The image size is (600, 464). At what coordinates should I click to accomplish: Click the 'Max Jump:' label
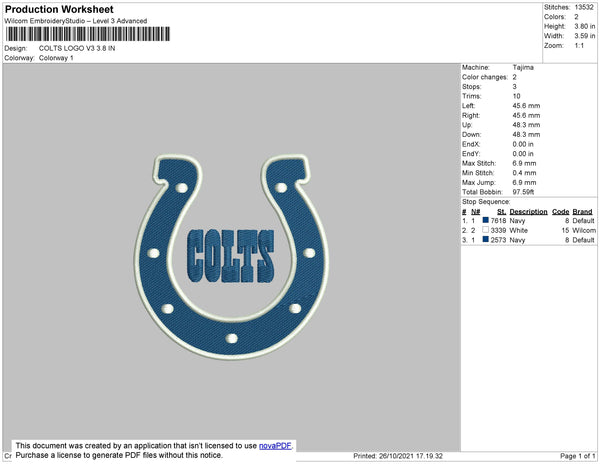(x=479, y=182)
